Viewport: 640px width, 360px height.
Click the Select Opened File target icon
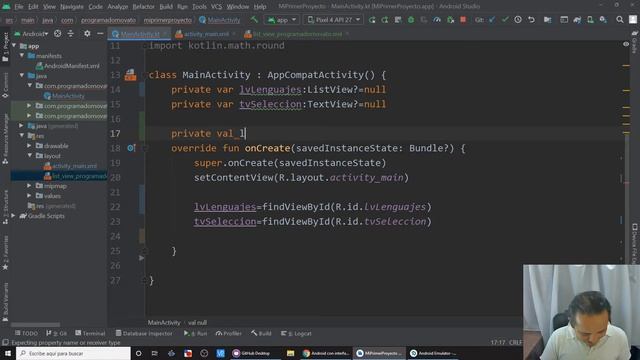pos(58,33)
